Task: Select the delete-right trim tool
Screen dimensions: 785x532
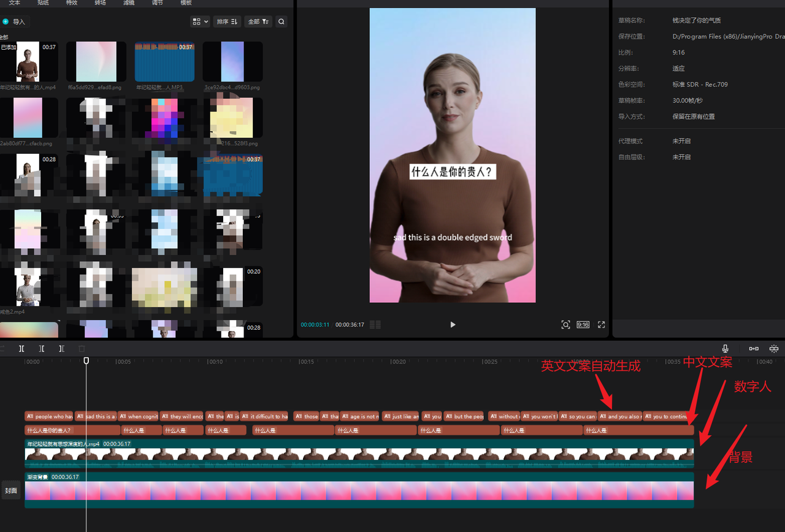Action: [x=61, y=348]
